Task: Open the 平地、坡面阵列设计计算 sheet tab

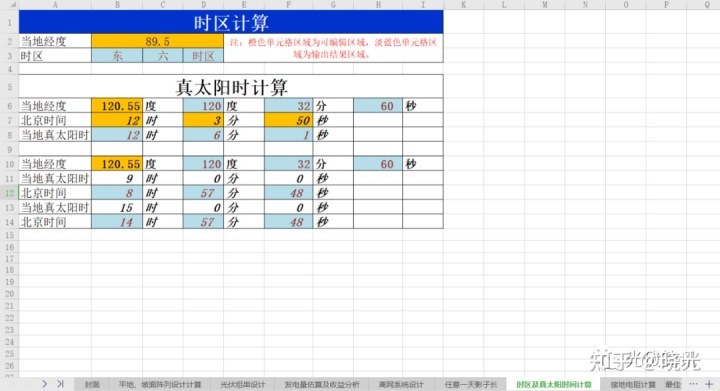Action: [x=160, y=384]
